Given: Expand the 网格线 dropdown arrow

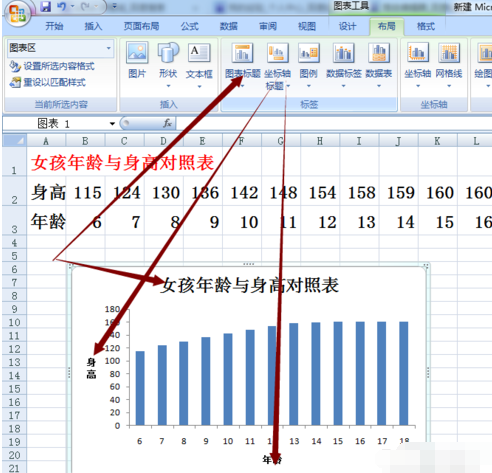Looking at the screenshot, I should click(449, 86).
